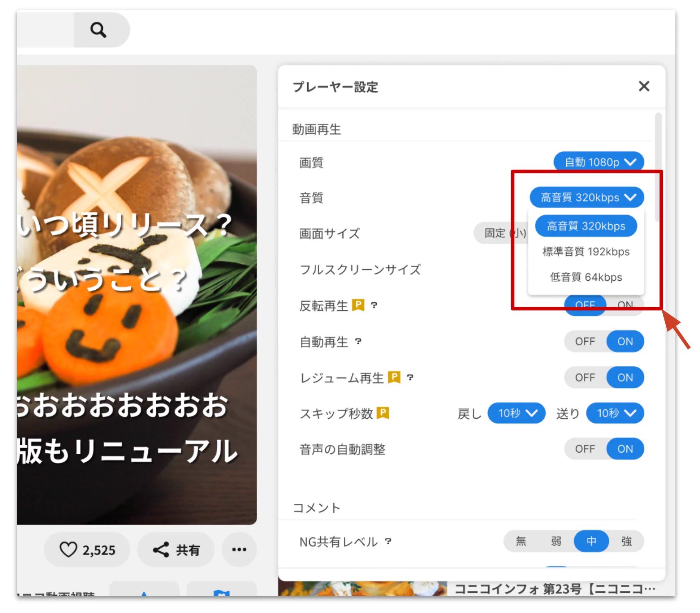This screenshot has height=613, width=700.
Task: Show help for 自動再生
Action: (358, 341)
